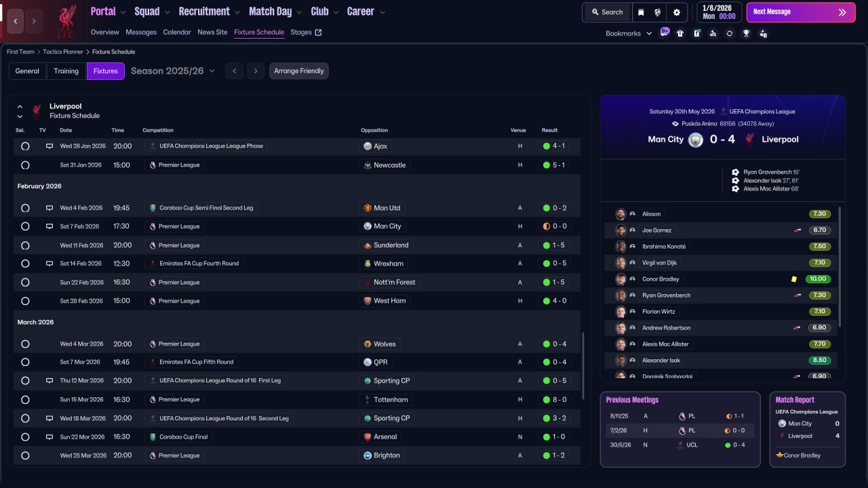Click the scout search icon in bookmarks bar
The height and width of the screenshot is (488, 868).
point(713,33)
